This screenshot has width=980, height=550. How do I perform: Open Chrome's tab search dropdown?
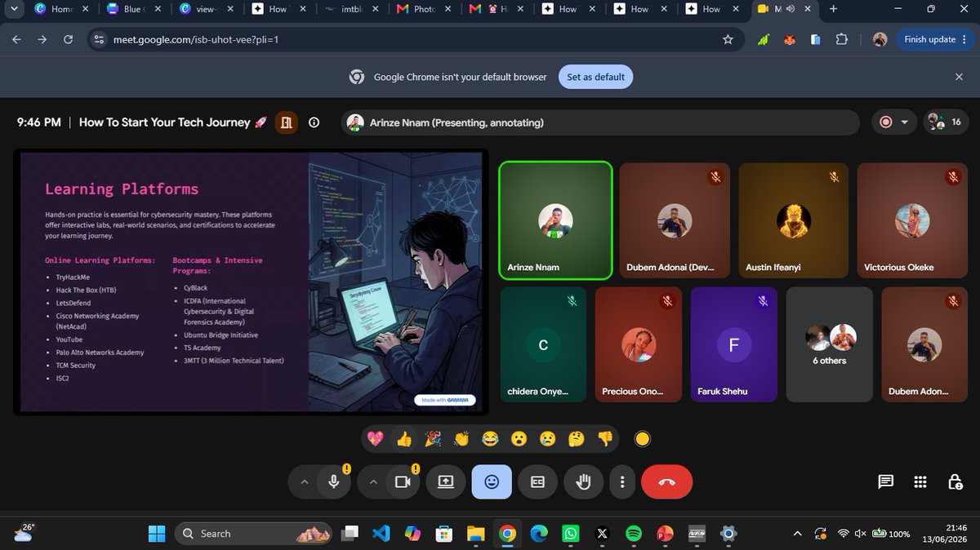coord(15,9)
